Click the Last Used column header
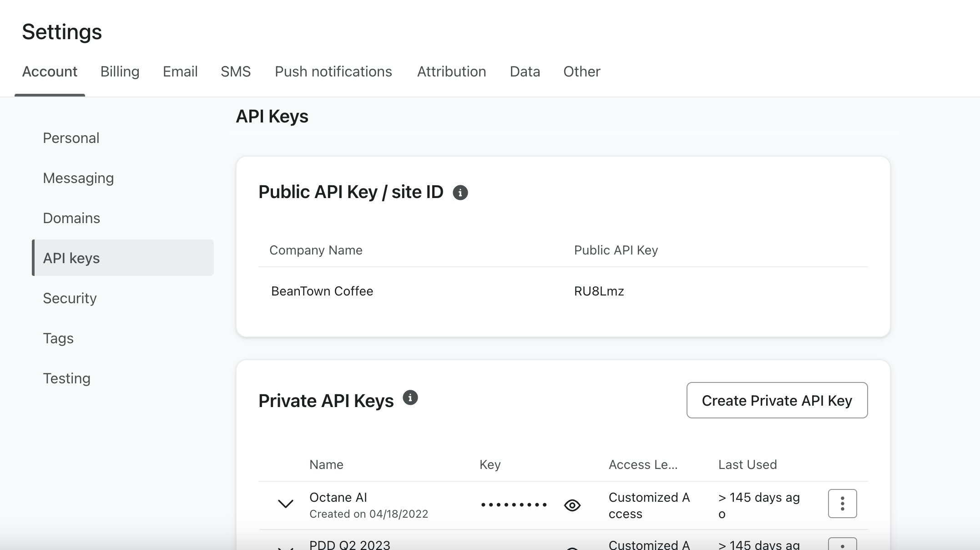Screen dimensions: 980x550 (x=748, y=464)
